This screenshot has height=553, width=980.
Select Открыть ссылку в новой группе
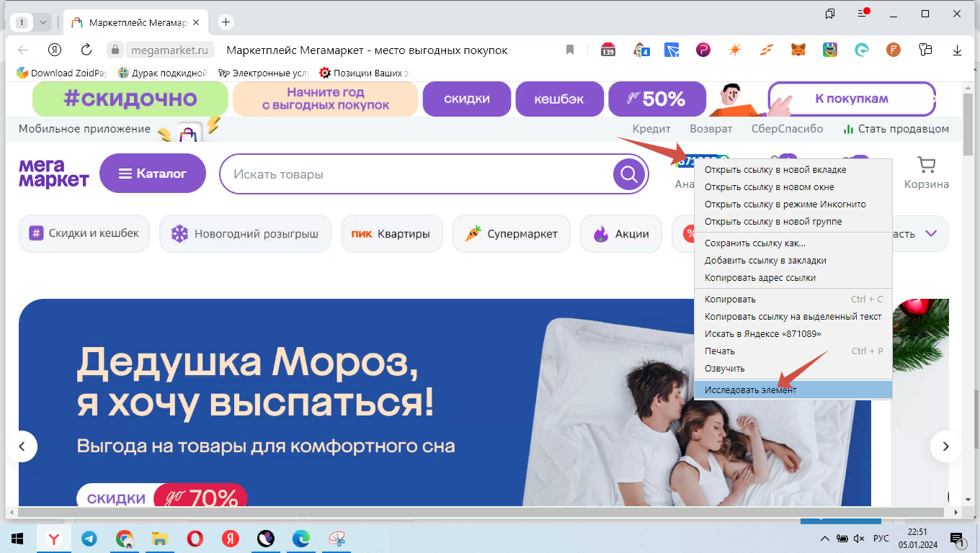(793, 222)
